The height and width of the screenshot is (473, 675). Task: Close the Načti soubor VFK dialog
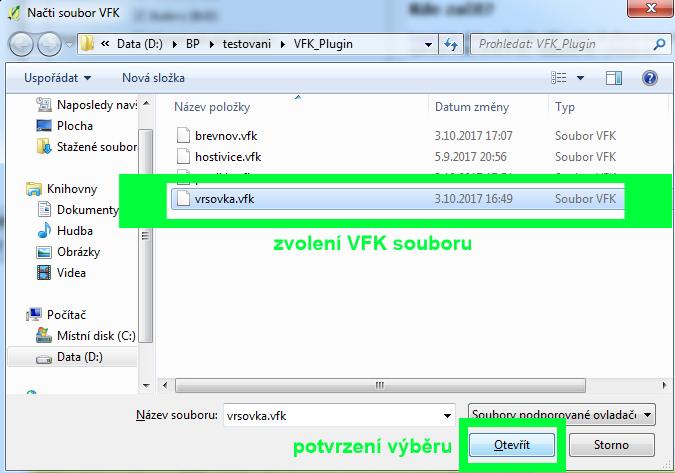[x=651, y=8]
